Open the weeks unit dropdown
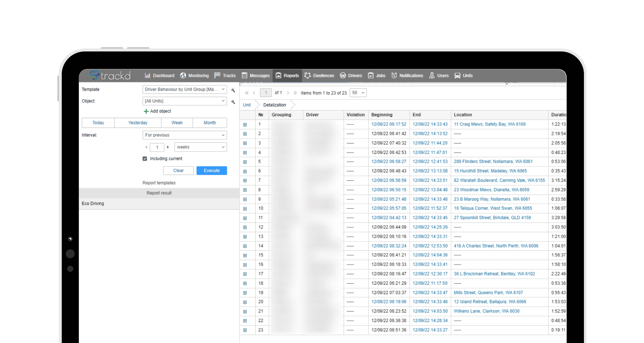 (200, 147)
